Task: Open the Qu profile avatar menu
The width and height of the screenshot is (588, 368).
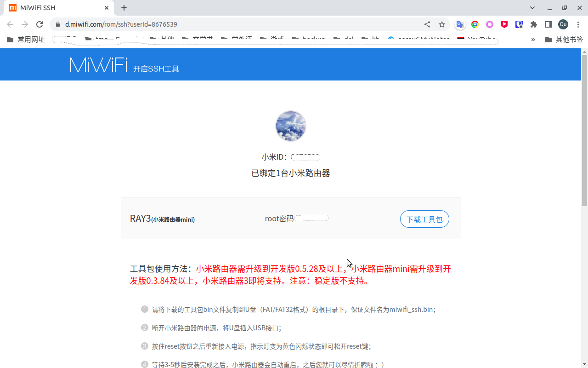Action: [x=563, y=24]
